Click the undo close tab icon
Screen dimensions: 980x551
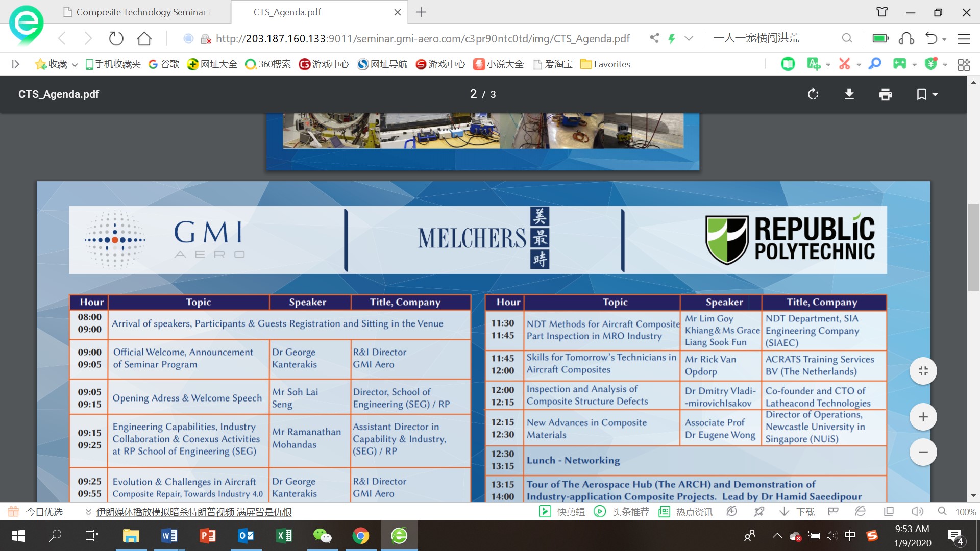(x=932, y=38)
